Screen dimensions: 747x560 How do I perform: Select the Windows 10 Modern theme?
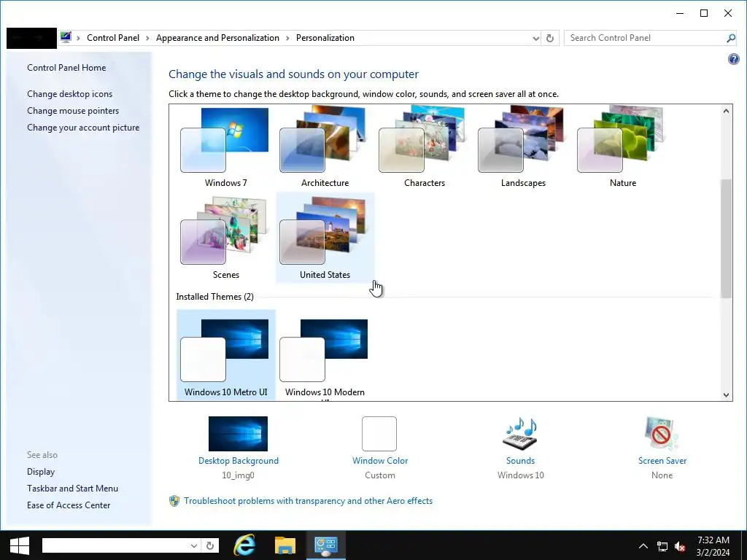coord(325,354)
